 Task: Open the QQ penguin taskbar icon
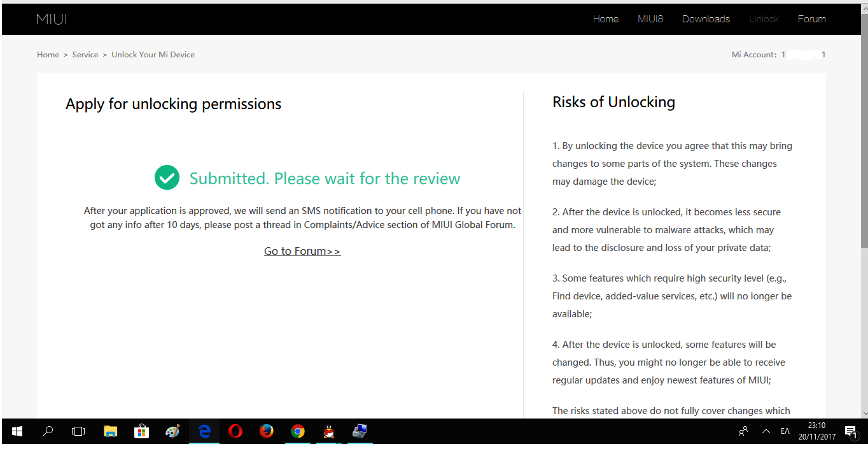pos(329,431)
